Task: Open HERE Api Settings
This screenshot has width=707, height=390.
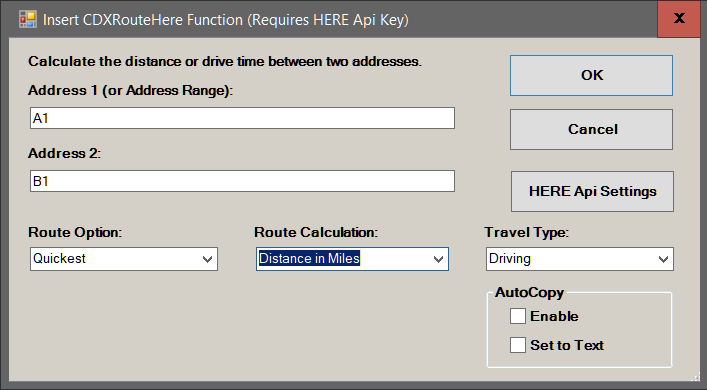Action: 592,191
